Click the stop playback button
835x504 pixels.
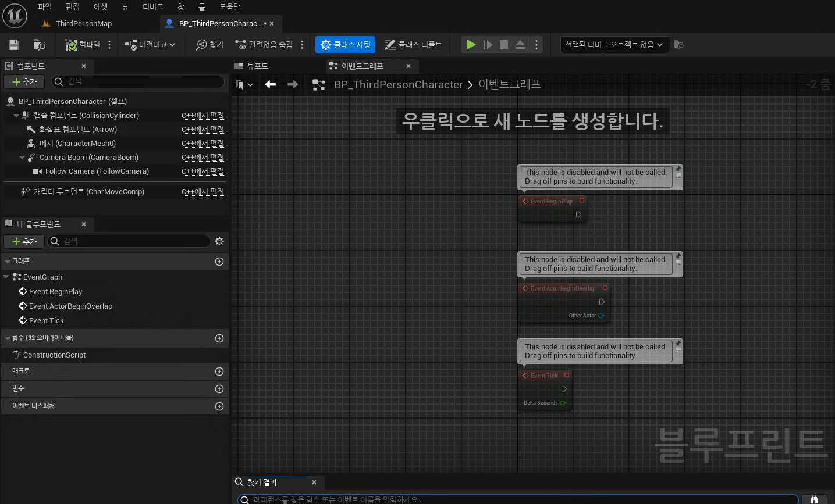pyautogui.click(x=504, y=45)
